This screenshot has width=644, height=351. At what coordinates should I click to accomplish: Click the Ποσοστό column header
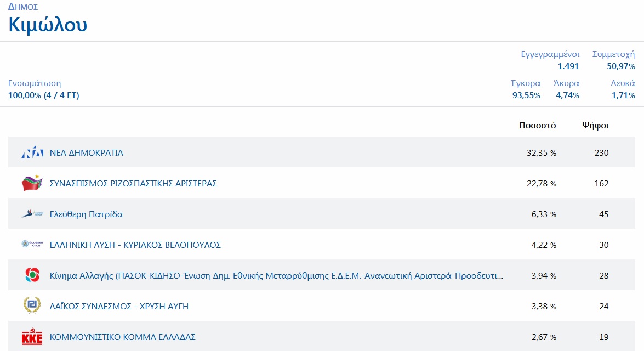537,126
